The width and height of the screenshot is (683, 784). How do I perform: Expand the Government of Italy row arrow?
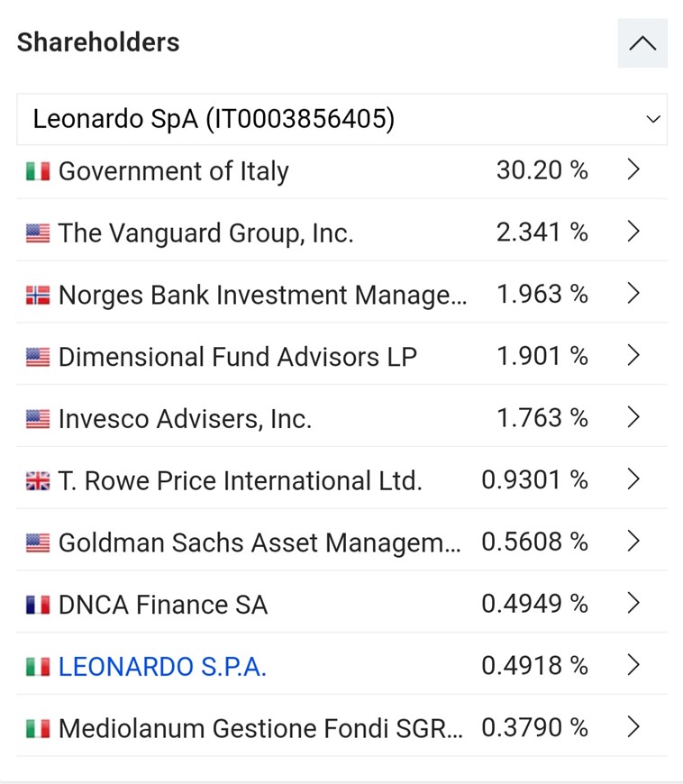pos(633,170)
